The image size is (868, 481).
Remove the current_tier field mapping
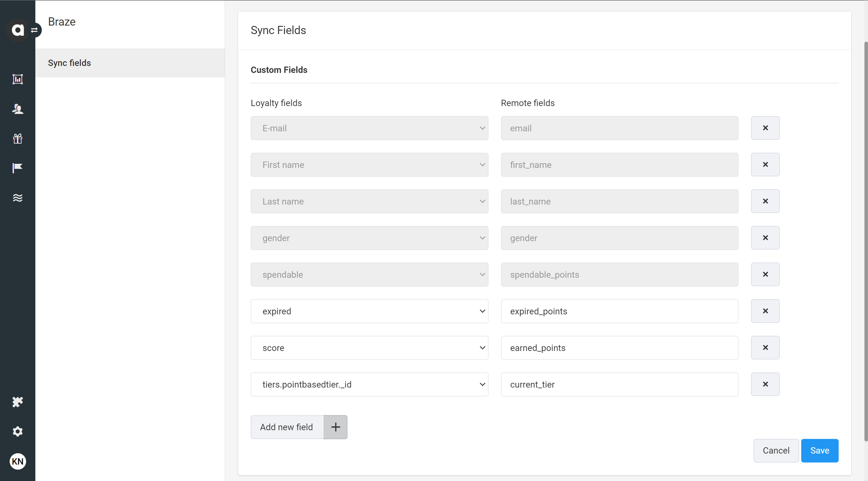coord(765,384)
